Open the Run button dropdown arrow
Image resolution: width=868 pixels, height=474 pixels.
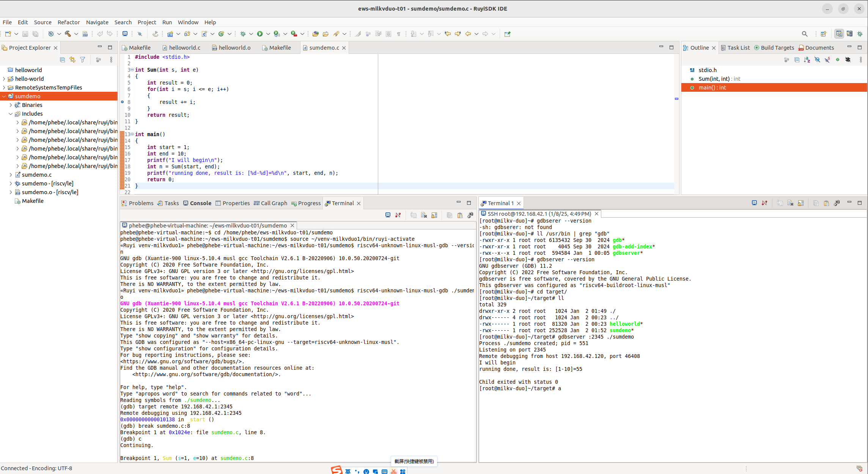point(268,34)
